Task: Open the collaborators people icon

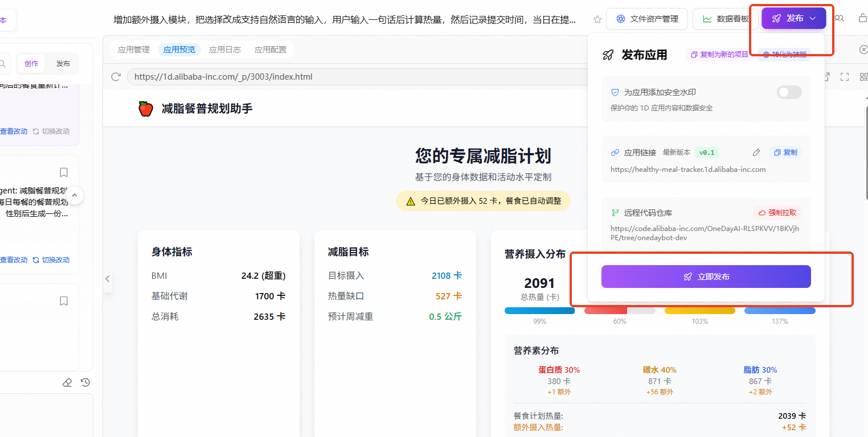Action: pyautogui.click(x=840, y=18)
